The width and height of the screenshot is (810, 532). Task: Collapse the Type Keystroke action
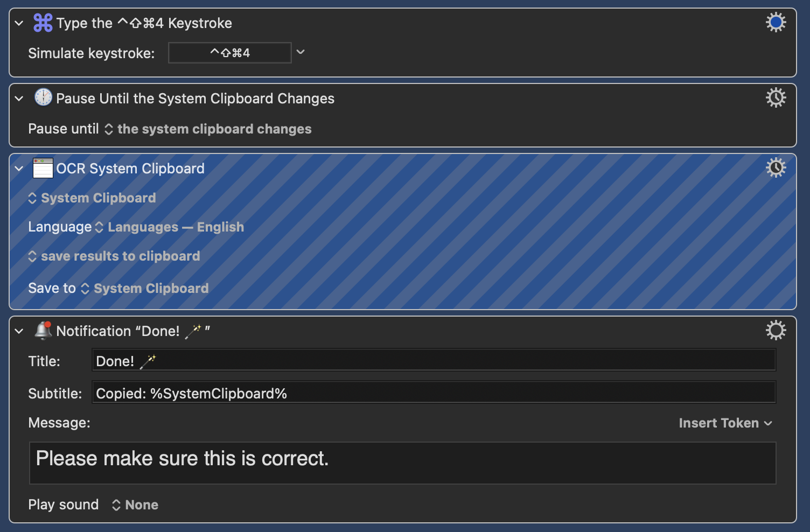point(19,23)
